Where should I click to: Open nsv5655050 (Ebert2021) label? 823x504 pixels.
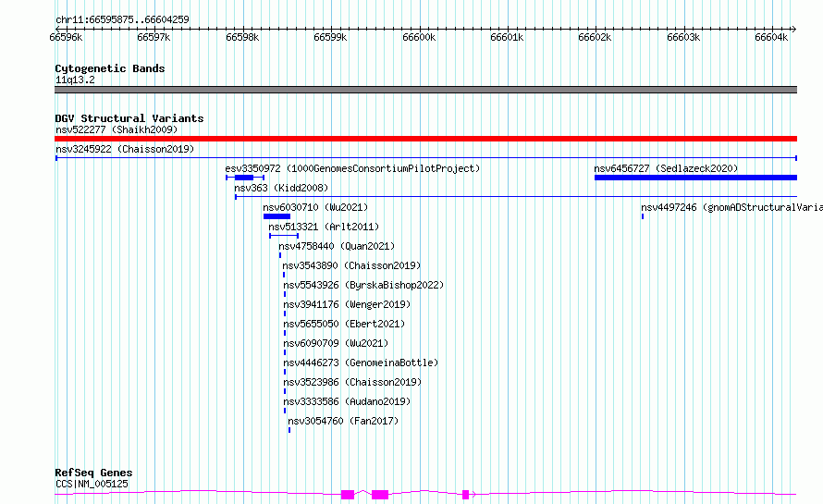pos(344,324)
